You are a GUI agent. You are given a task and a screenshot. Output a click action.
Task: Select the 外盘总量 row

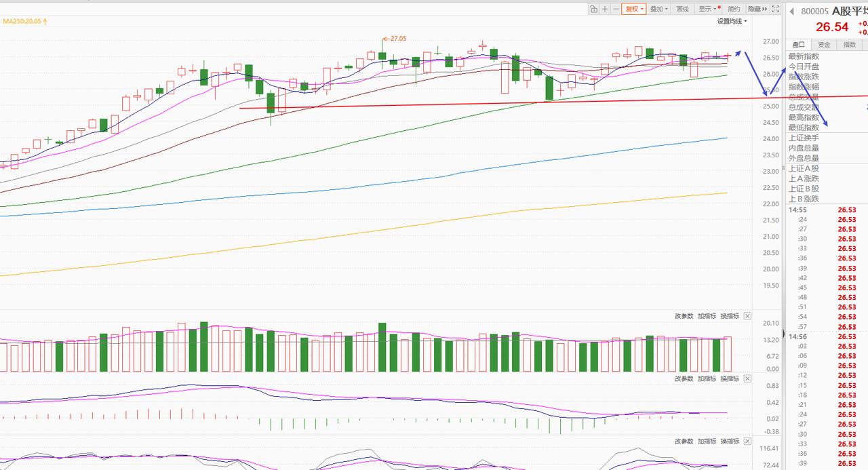[827, 158]
